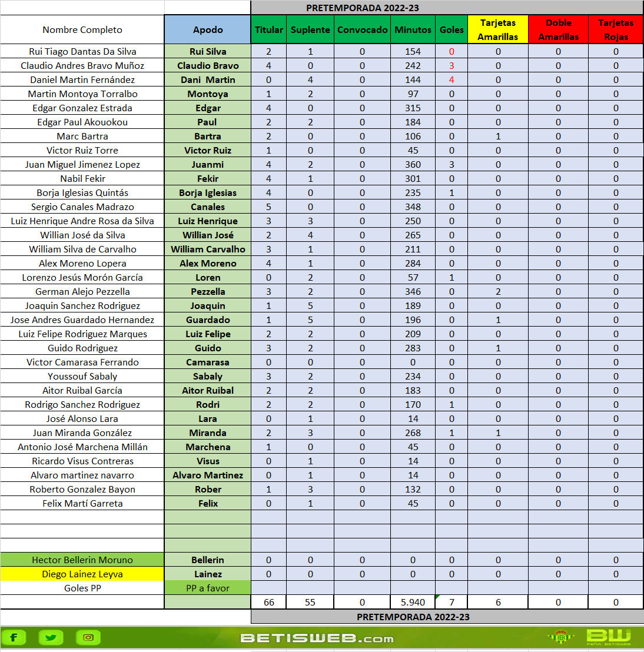Click the yellow Diego Lainez Leyva cell

click(82, 574)
